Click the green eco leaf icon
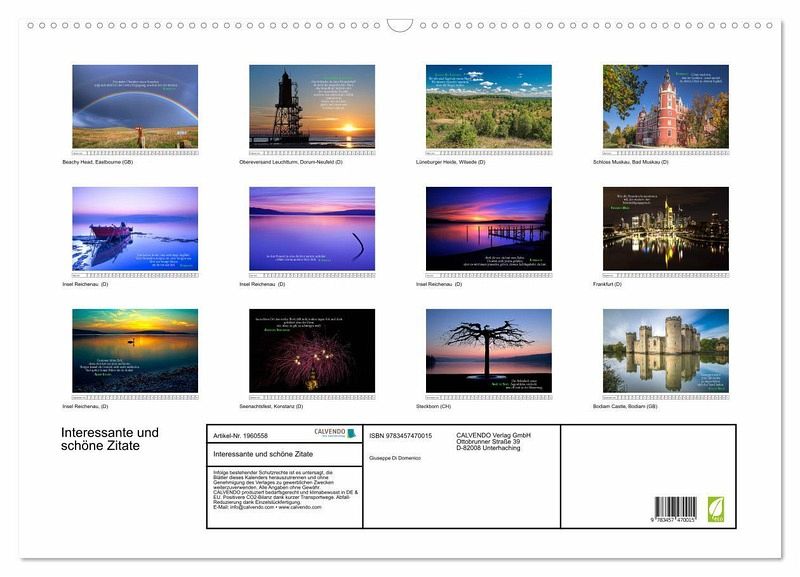The width and height of the screenshot is (800, 577). 715,509
